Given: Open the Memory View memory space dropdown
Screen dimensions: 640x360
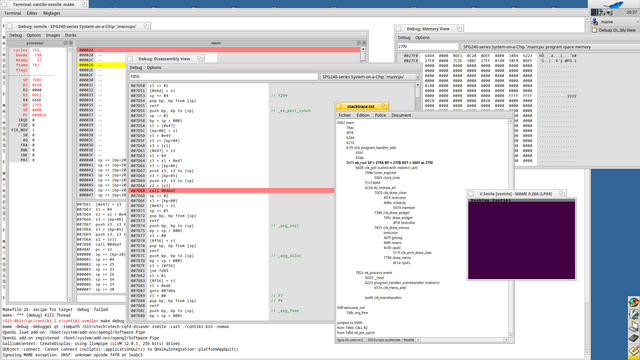Looking at the screenshot, I should tap(550, 47).
